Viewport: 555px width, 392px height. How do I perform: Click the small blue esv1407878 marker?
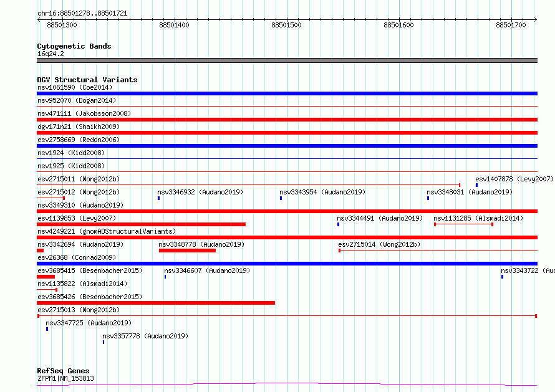coord(477,185)
